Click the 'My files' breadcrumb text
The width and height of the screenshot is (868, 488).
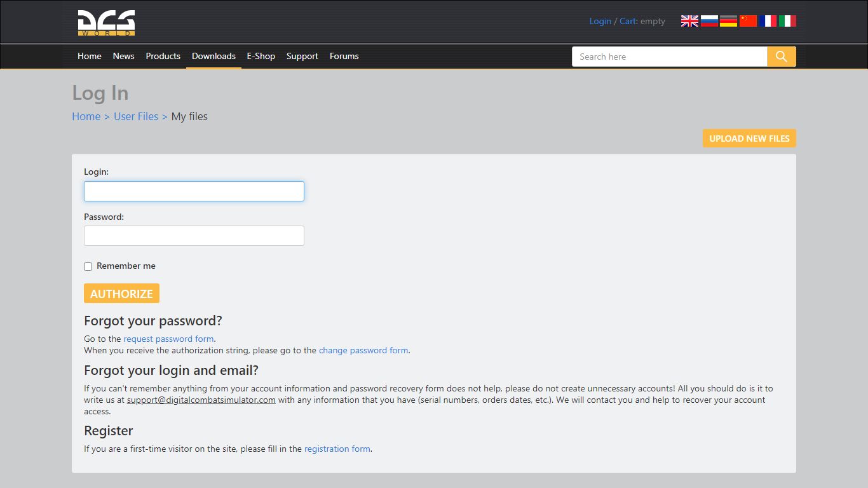(x=189, y=116)
